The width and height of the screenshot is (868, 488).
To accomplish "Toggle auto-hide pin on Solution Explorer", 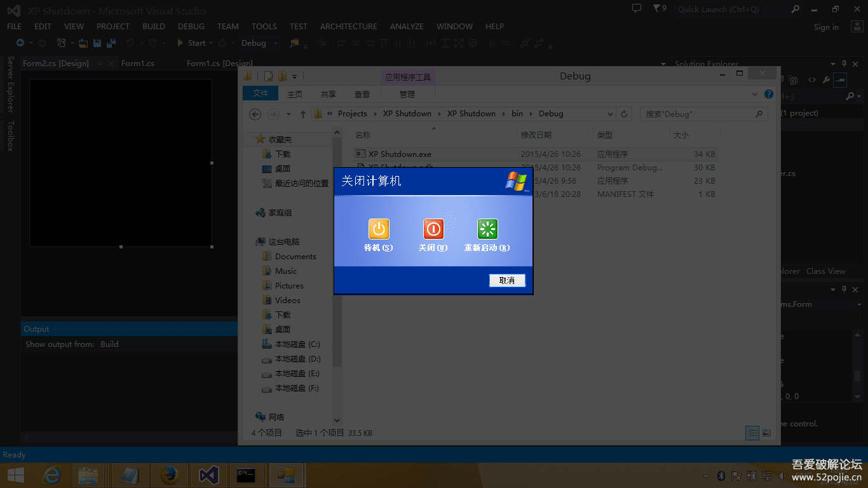I will (x=844, y=64).
